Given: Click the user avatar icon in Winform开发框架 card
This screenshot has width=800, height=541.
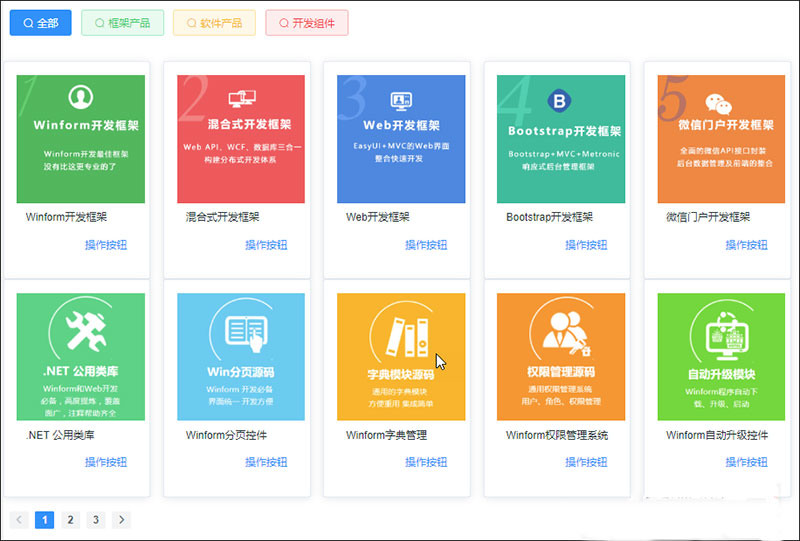Looking at the screenshot, I should (x=81, y=97).
